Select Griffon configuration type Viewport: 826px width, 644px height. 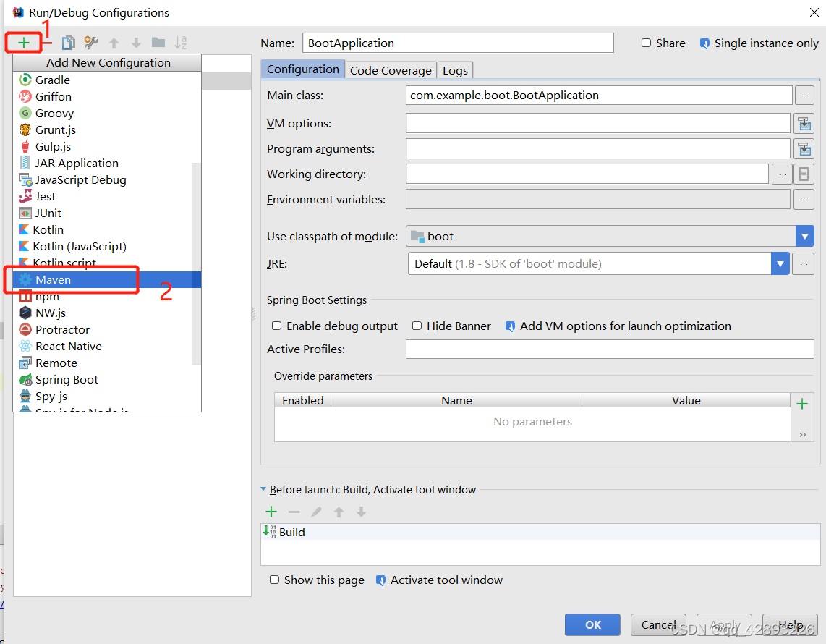coord(107,96)
